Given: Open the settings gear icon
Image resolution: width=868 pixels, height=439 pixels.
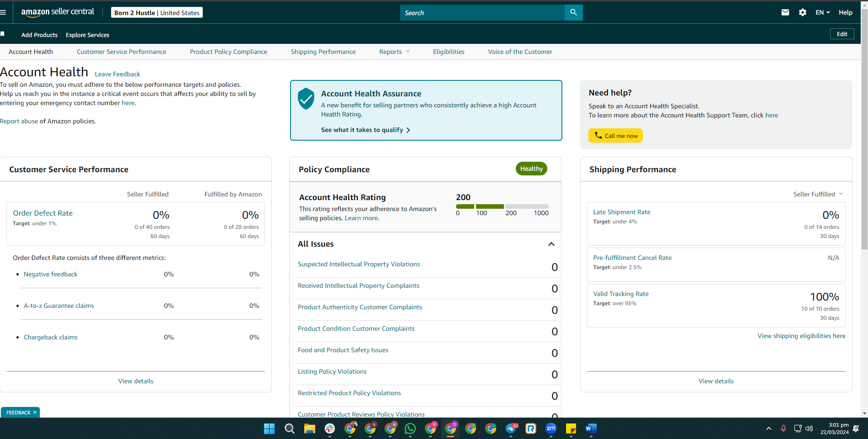Looking at the screenshot, I should [x=802, y=13].
